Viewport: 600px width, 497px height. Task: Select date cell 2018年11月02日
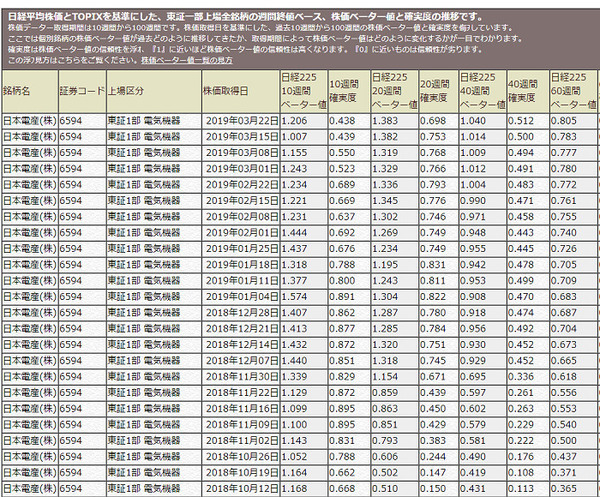coord(241,441)
